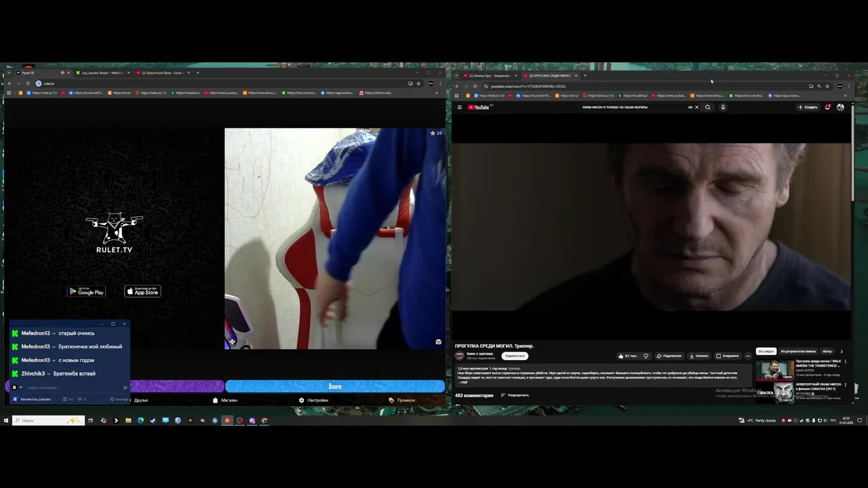Bookmark the rulet.tv page with star icon
Image resolution: width=868 pixels, height=488 pixels.
point(418,83)
